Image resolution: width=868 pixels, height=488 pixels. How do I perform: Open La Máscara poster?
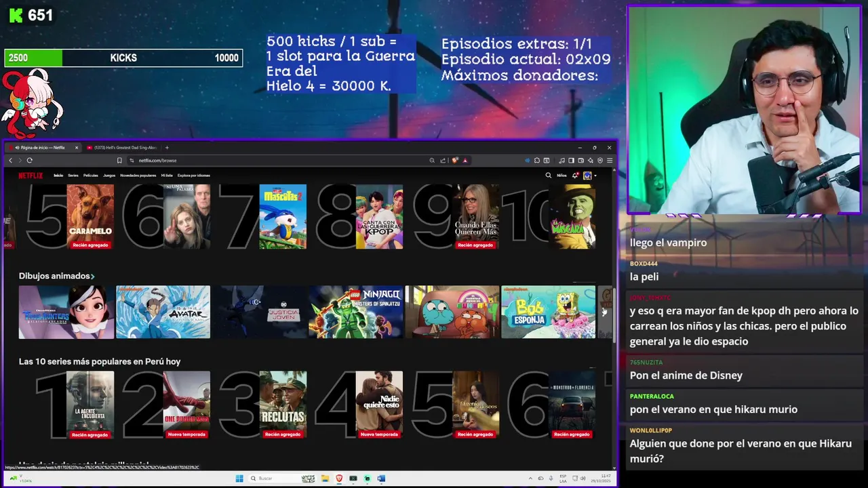point(572,217)
